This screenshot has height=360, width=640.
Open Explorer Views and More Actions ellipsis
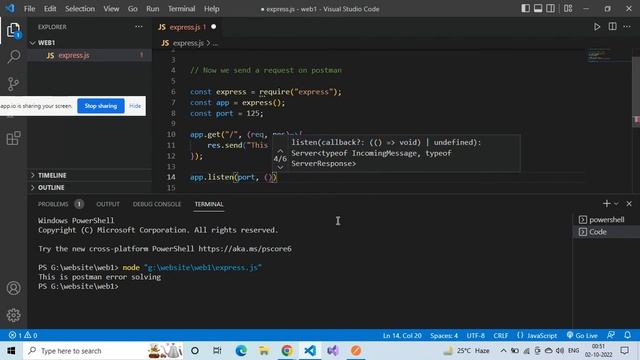pyautogui.click(x=139, y=27)
